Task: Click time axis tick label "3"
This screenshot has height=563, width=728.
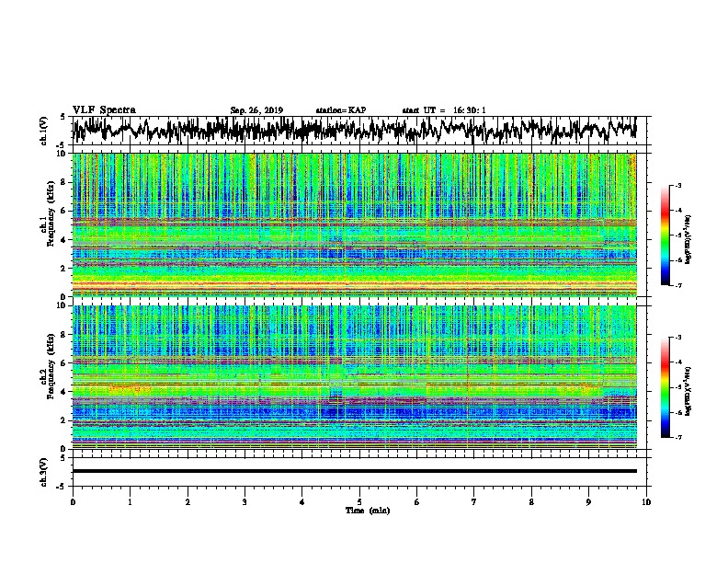Action: (245, 501)
